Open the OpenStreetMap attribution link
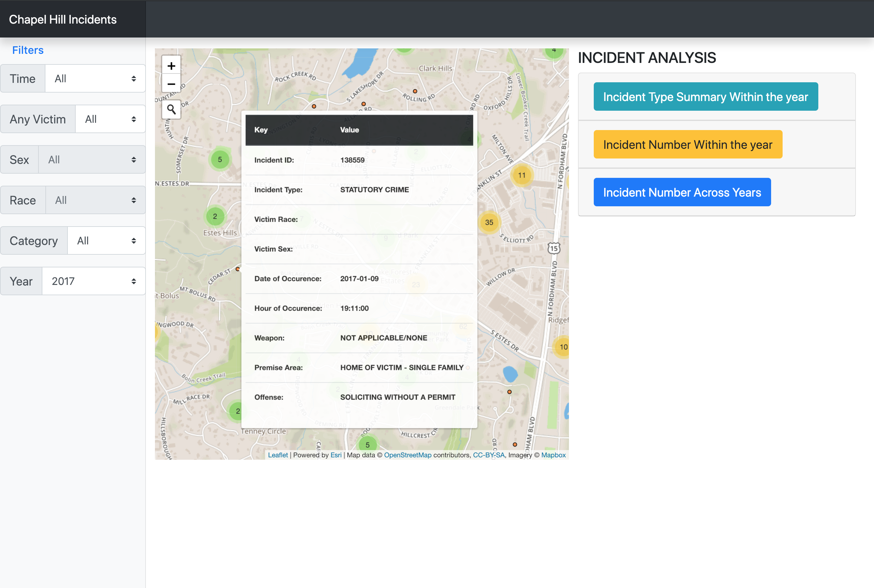874x588 pixels. click(407, 455)
